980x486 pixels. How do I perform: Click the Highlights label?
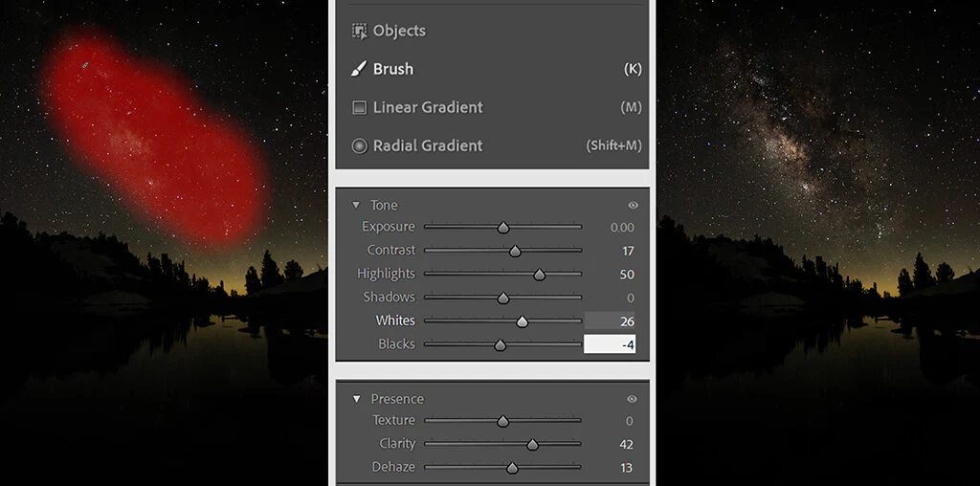tap(386, 274)
